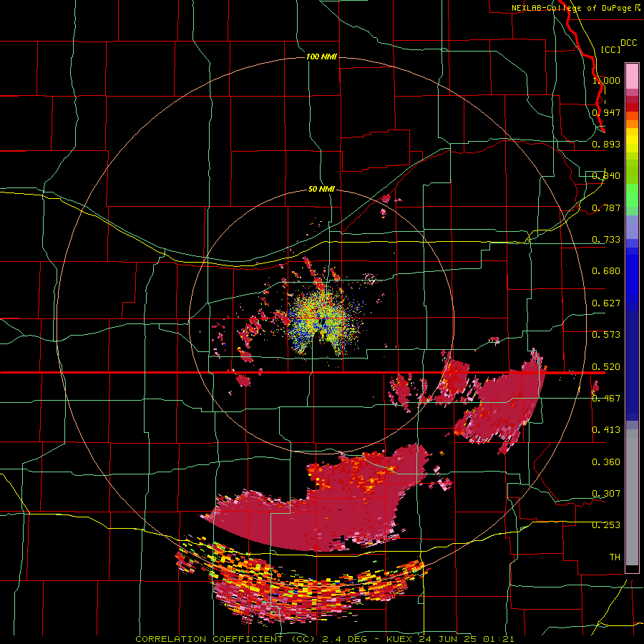Image resolution: width=644 pixels, height=644 pixels.
Task: Pick the light pink swatch atop the color scale
Action: click(x=632, y=77)
